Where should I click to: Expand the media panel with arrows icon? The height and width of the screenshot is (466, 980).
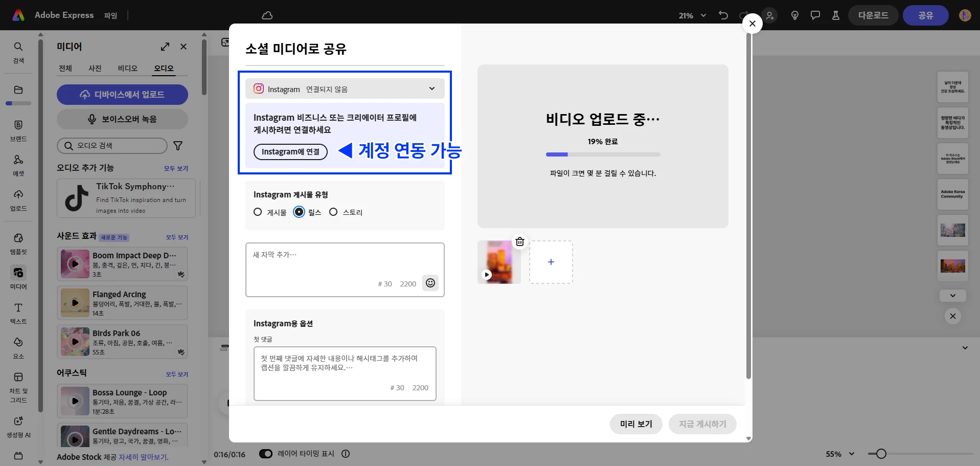pyautogui.click(x=165, y=47)
